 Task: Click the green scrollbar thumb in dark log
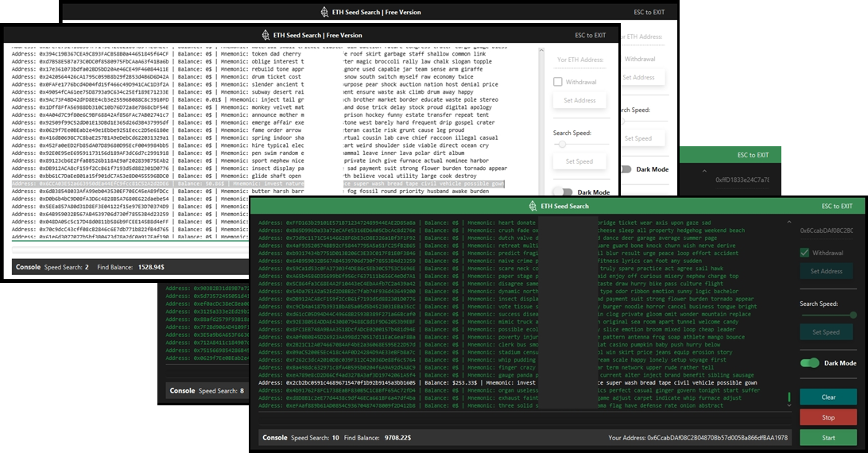789,397
